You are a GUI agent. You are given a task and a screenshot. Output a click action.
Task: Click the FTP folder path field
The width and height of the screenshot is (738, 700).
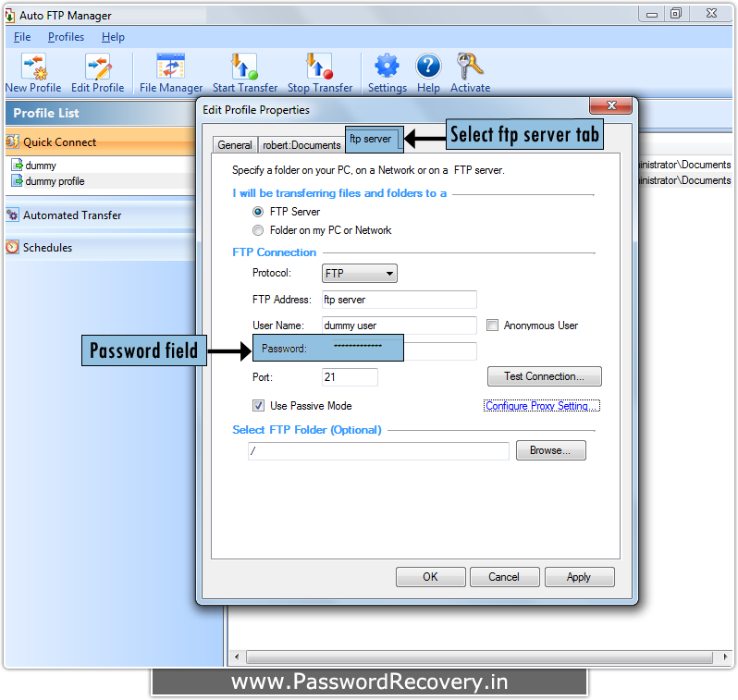click(x=378, y=451)
